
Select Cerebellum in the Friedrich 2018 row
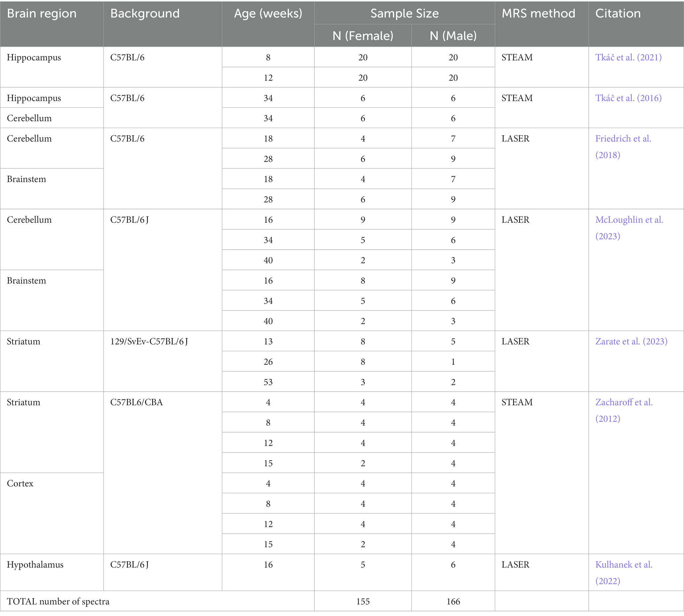[29, 139]
